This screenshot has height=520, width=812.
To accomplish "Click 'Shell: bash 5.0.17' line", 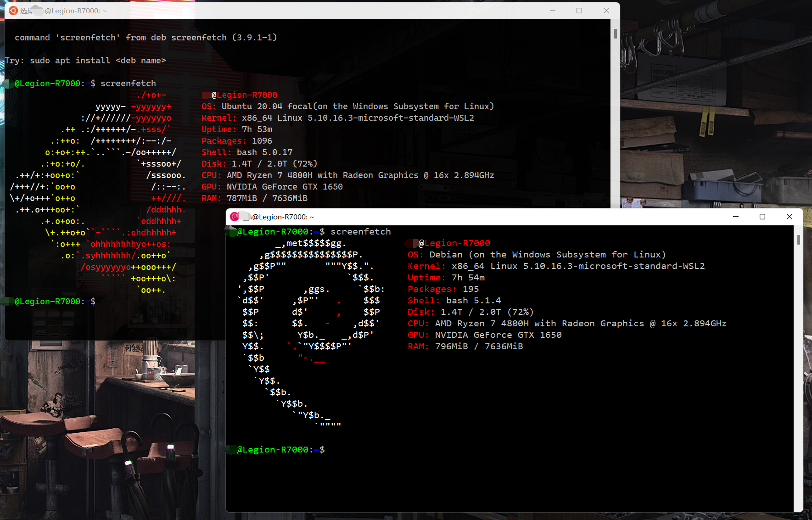I will [x=247, y=152].
